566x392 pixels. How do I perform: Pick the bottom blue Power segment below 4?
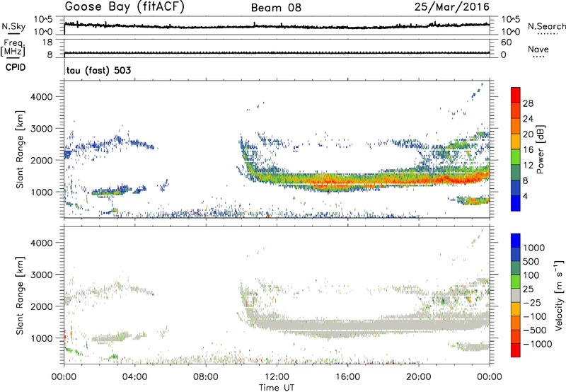516,203
